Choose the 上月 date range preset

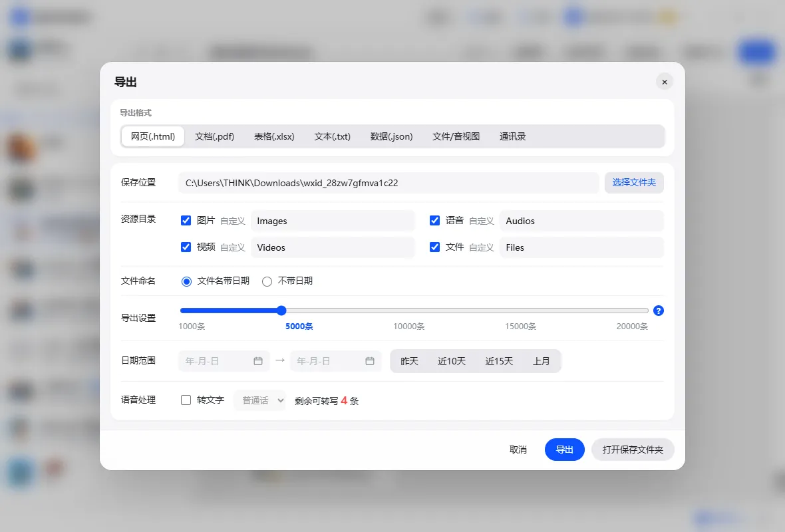tap(542, 361)
